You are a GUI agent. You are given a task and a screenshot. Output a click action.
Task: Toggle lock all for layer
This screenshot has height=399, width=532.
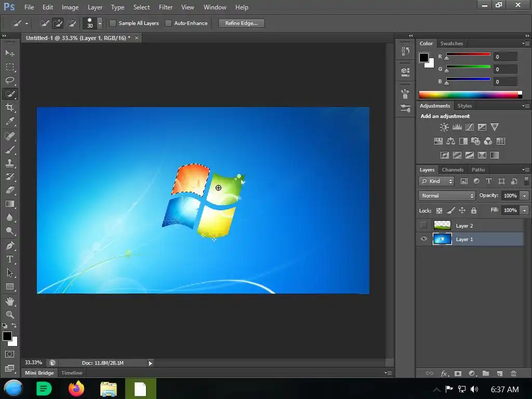click(x=474, y=210)
